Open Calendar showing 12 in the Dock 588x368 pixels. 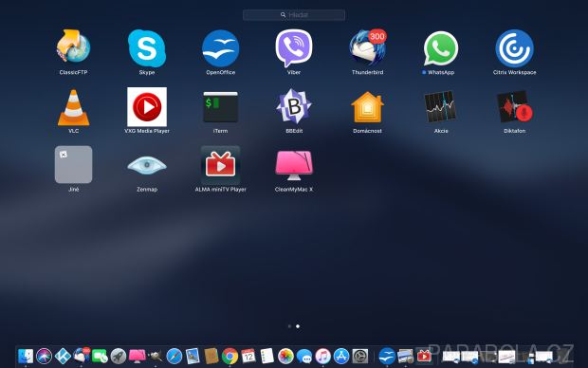point(248,356)
